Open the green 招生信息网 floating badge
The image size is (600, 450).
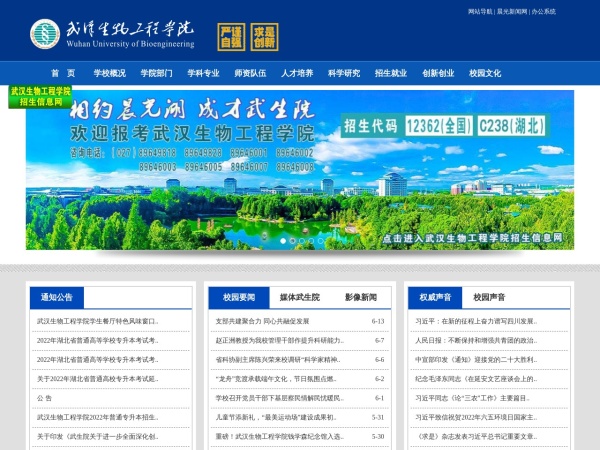coord(40,96)
